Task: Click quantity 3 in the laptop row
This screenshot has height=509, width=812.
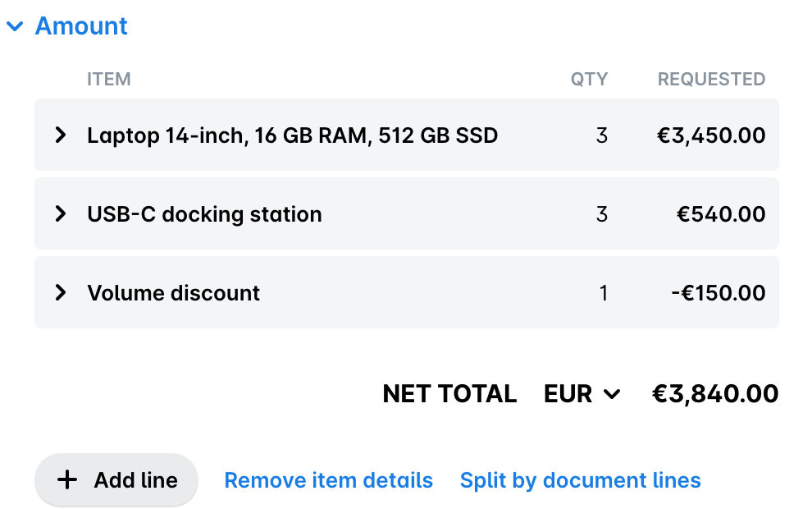Action: (x=602, y=135)
